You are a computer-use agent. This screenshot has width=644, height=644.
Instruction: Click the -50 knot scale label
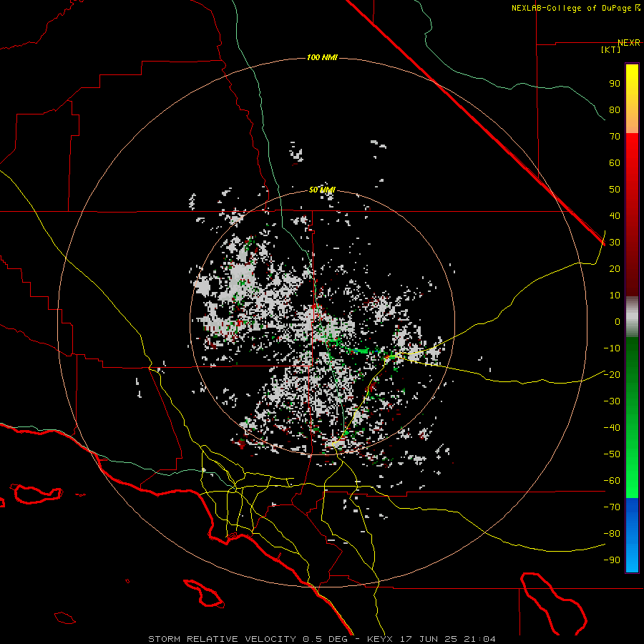tap(612, 454)
